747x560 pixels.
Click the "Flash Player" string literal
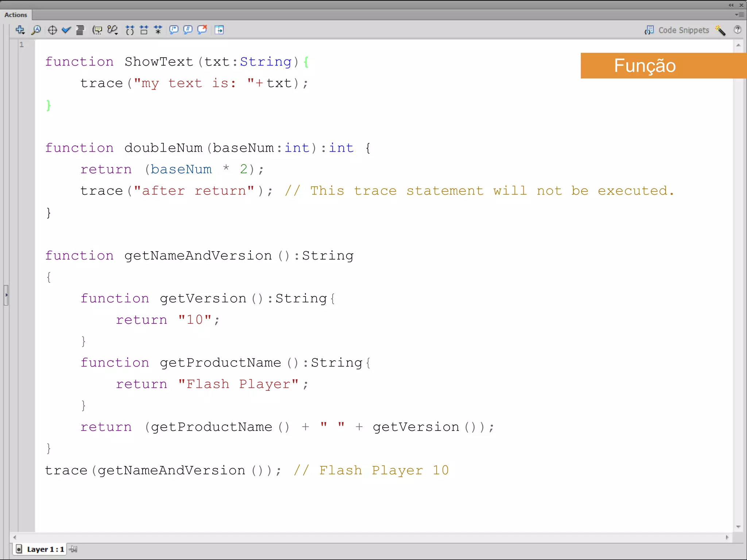click(239, 384)
